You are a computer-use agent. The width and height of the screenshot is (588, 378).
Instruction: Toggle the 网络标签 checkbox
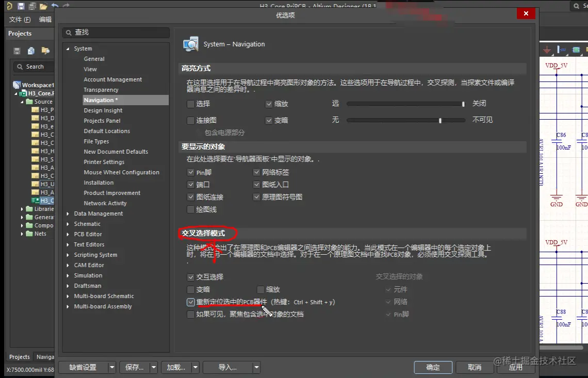pos(256,173)
